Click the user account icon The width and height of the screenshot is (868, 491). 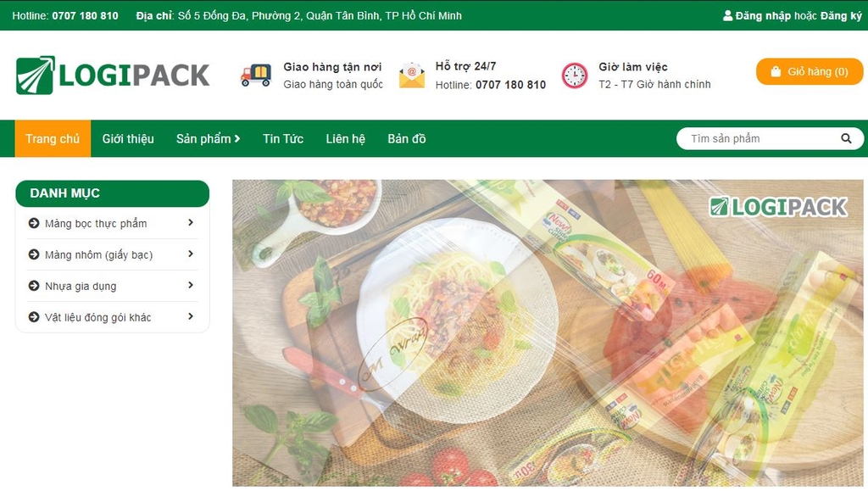(x=727, y=15)
